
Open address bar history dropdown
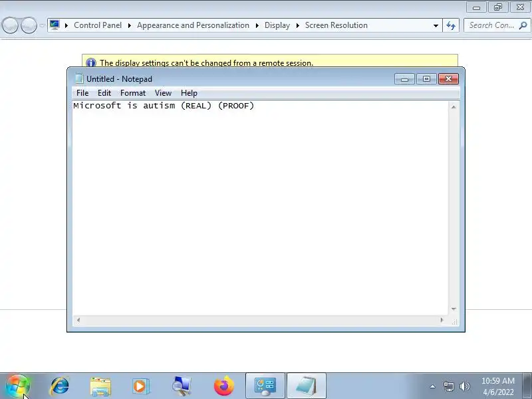click(x=436, y=25)
